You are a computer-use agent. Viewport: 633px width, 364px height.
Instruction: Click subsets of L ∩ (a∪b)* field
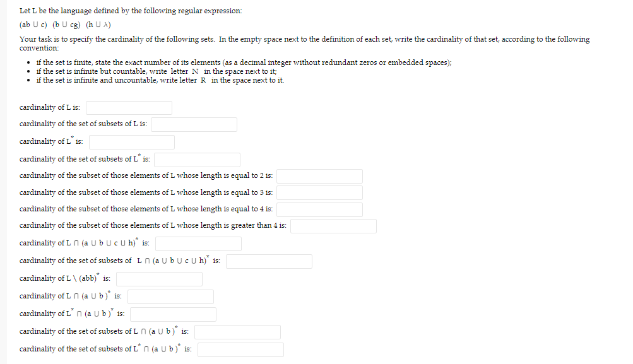(237, 331)
